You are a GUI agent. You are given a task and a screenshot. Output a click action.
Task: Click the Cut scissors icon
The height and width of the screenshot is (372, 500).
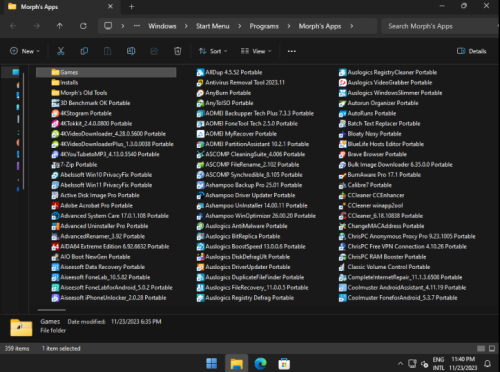(x=61, y=51)
